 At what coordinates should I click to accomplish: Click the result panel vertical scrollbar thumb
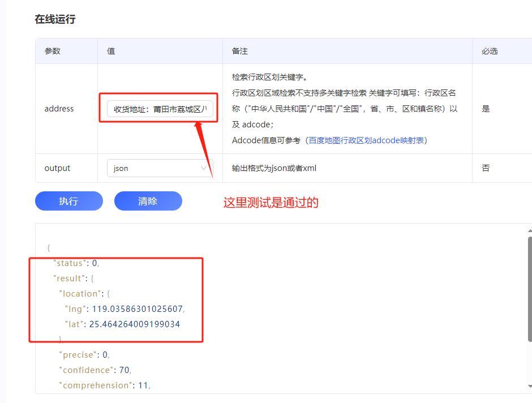pos(530,289)
